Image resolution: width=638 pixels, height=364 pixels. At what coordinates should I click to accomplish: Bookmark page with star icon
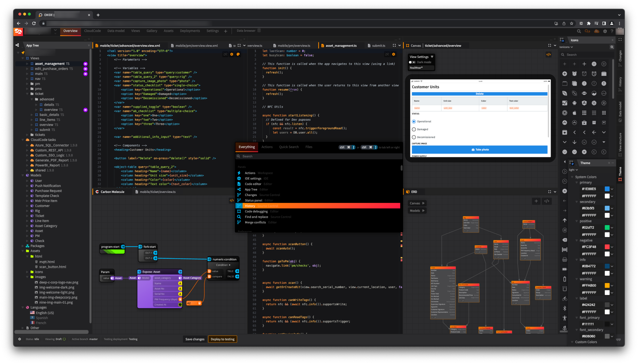(x=571, y=23)
